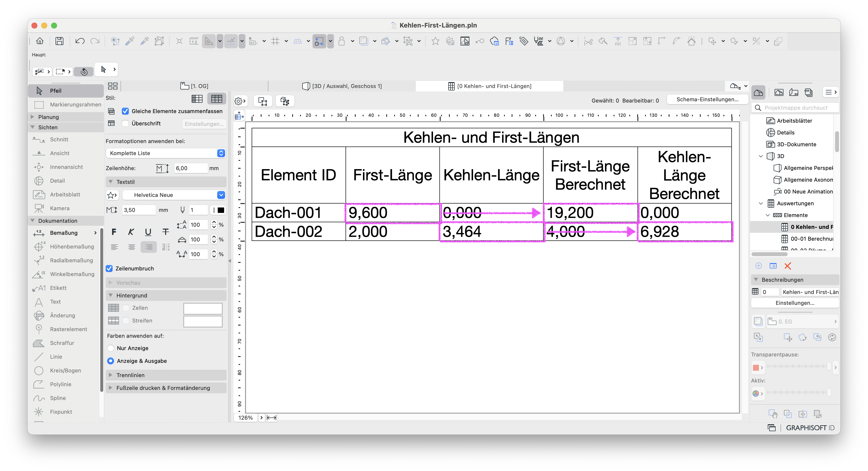Set centered text alignment
Viewport: 868px width, 471px height.
(x=131, y=247)
